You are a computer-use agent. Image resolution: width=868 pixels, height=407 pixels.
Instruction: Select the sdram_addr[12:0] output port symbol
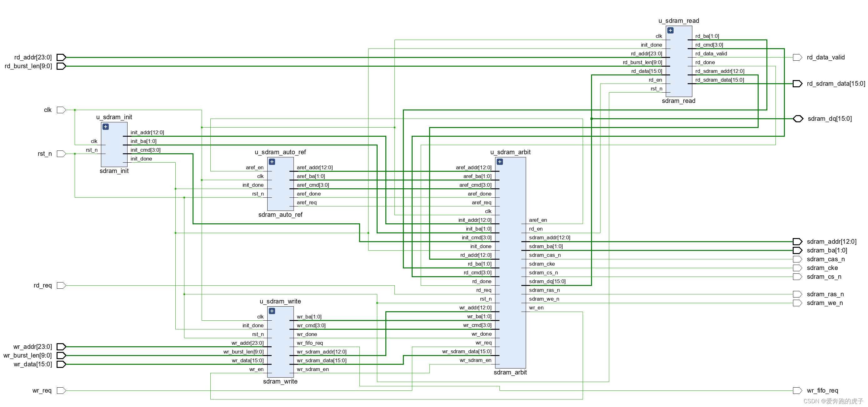798,242
